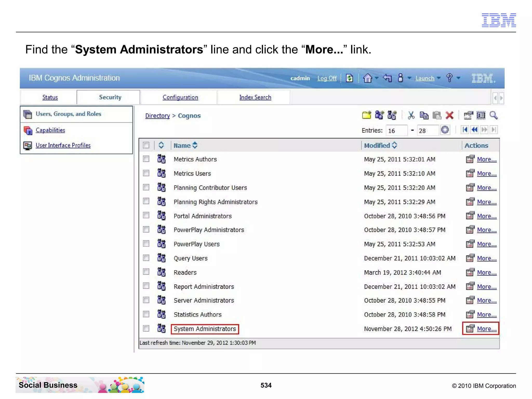Check the System Administrators checkbox
The height and width of the screenshot is (399, 532).
146,328
